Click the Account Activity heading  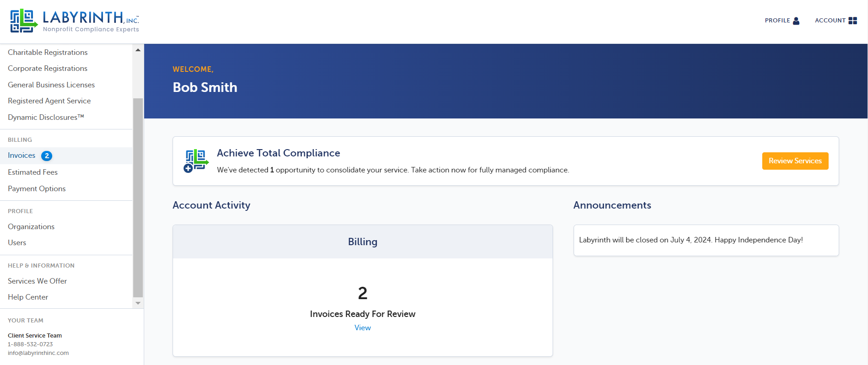click(212, 205)
